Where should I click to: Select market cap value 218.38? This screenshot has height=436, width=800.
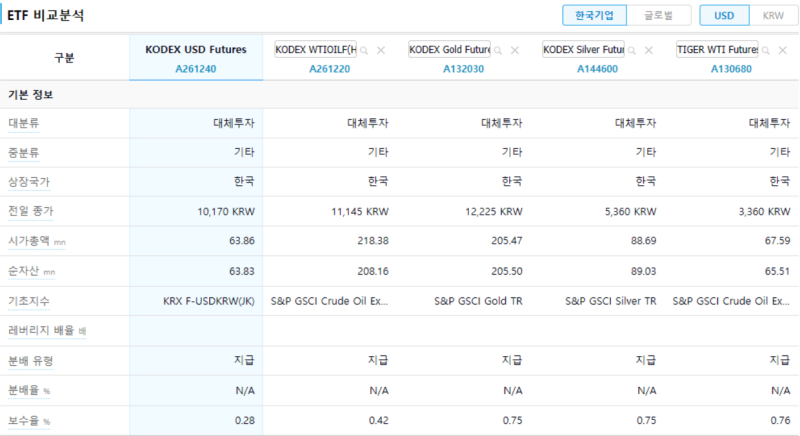point(373,241)
